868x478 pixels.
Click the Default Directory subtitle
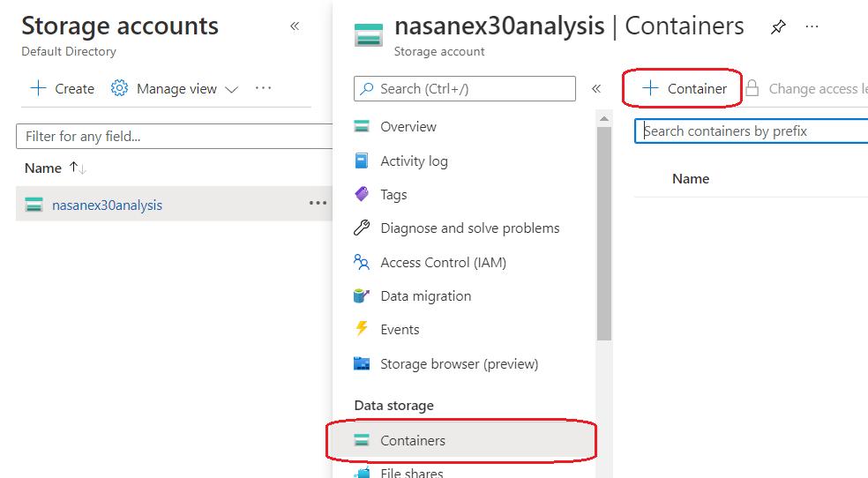pyautogui.click(x=69, y=51)
